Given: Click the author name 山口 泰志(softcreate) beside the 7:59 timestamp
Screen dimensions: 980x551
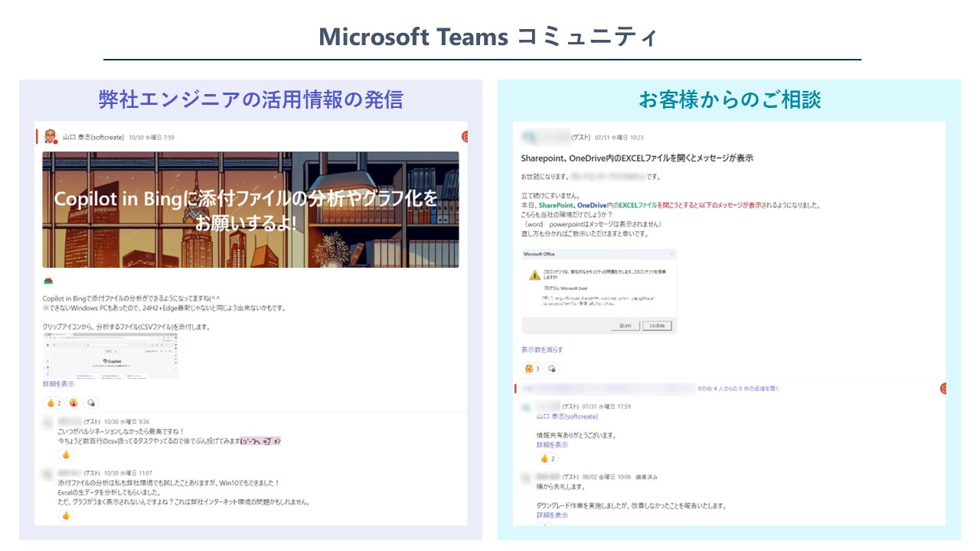Looking at the screenshot, I should click(94, 138).
